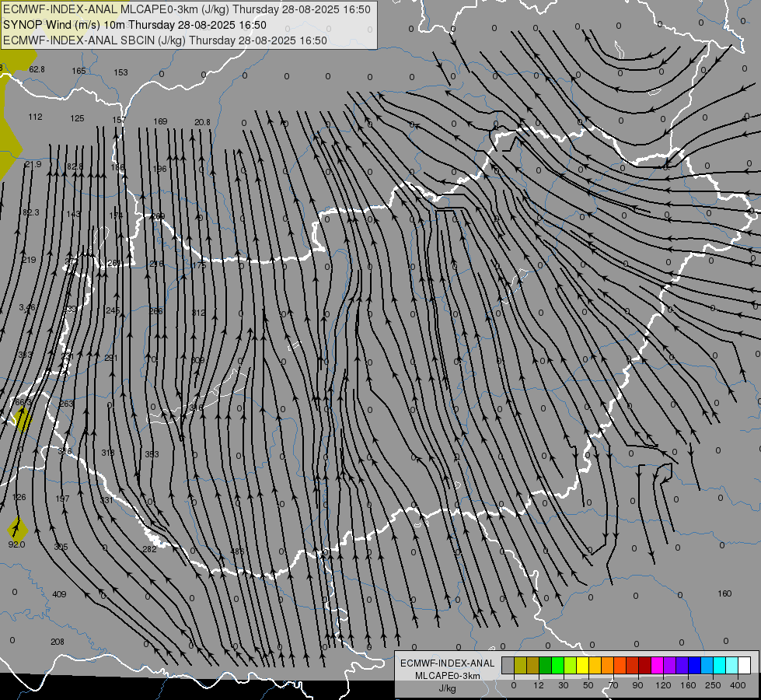Click the map value 331

pos(106,500)
